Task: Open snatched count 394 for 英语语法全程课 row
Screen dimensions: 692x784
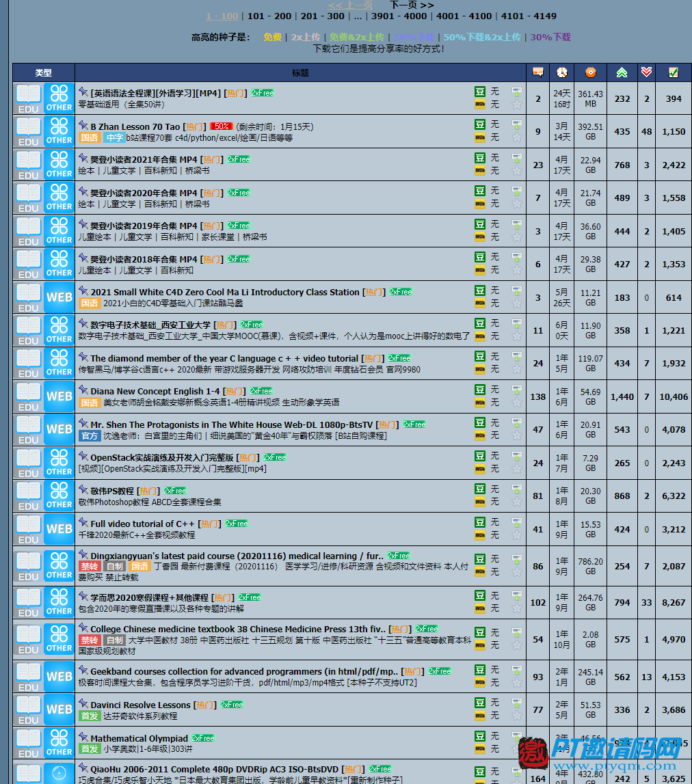Action: click(x=674, y=99)
